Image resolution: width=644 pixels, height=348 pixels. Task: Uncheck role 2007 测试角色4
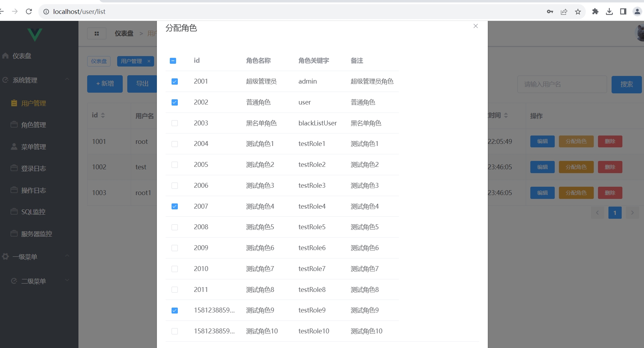pyautogui.click(x=175, y=207)
